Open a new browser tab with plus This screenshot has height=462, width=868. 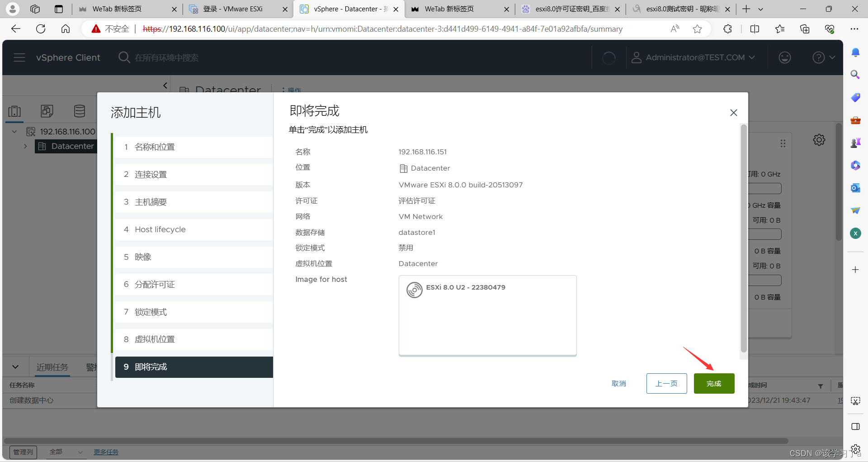(746, 9)
